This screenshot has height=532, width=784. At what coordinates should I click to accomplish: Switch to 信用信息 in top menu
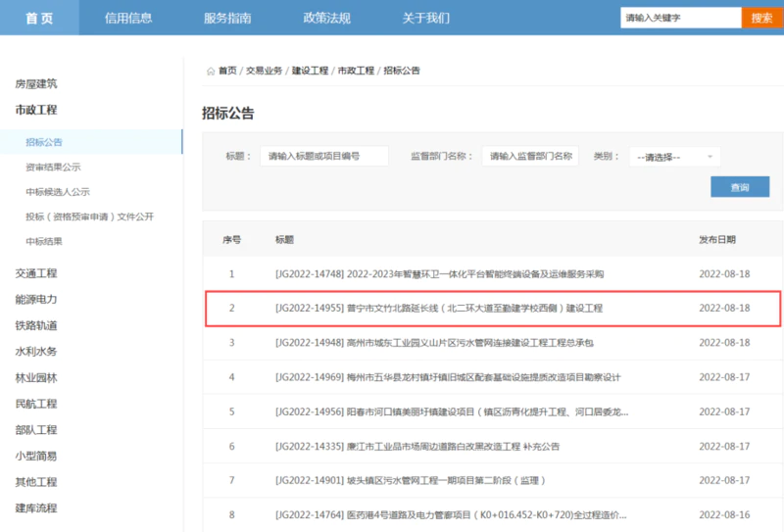pyautogui.click(x=128, y=18)
